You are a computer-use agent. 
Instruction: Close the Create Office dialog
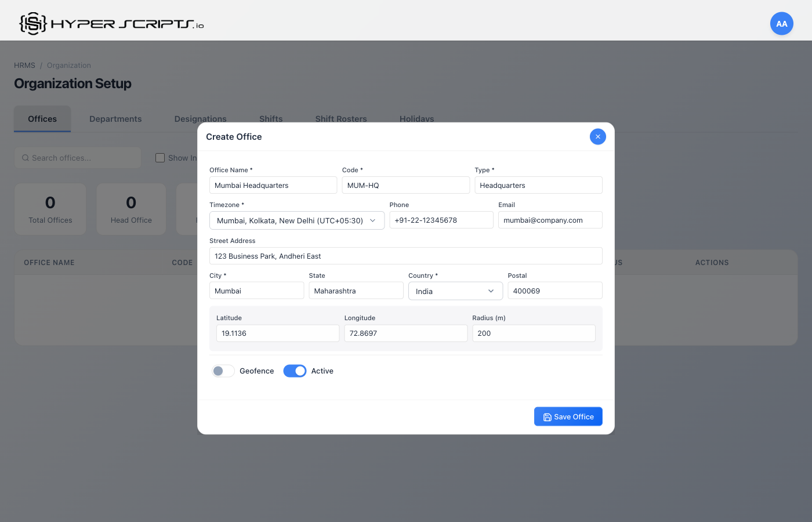tap(598, 136)
